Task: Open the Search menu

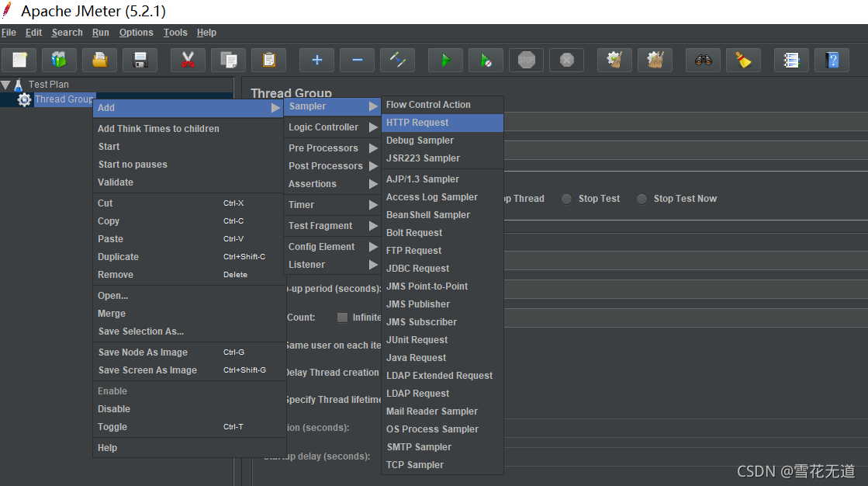Action: coord(67,33)
